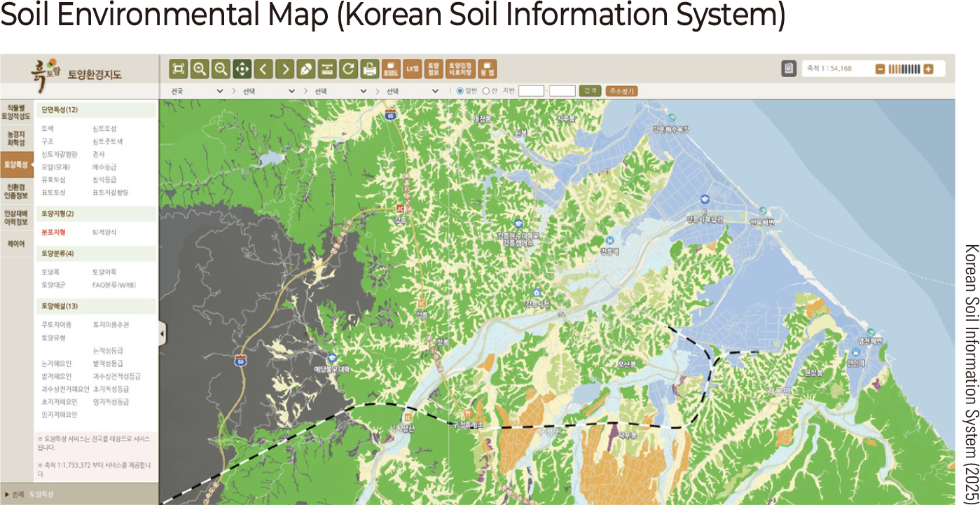The height and width of the screenshot is (505, 980).
Task: Select the 배수등급 drainage item
Action: coord(104,167)
